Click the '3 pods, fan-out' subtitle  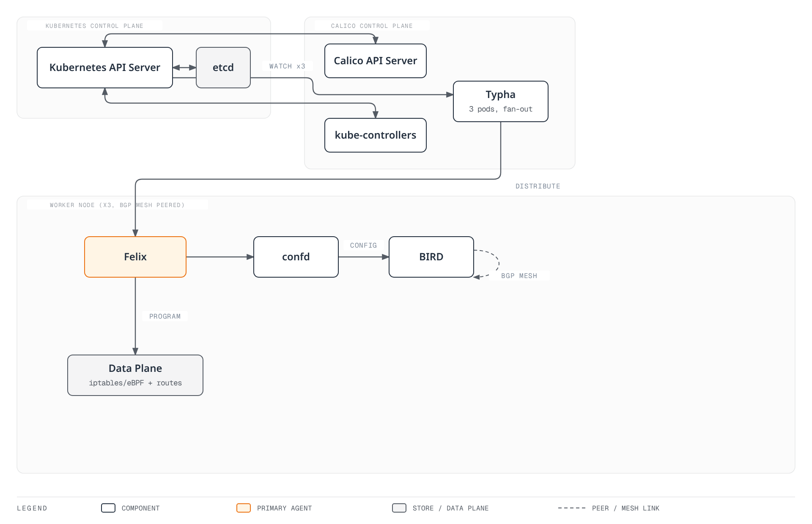[501, 109]
